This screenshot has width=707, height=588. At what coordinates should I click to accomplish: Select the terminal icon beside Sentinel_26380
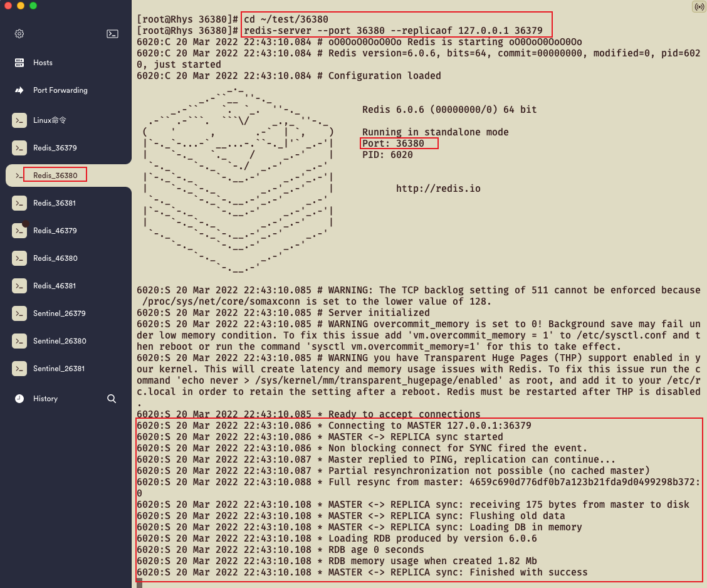click(19, 341)
